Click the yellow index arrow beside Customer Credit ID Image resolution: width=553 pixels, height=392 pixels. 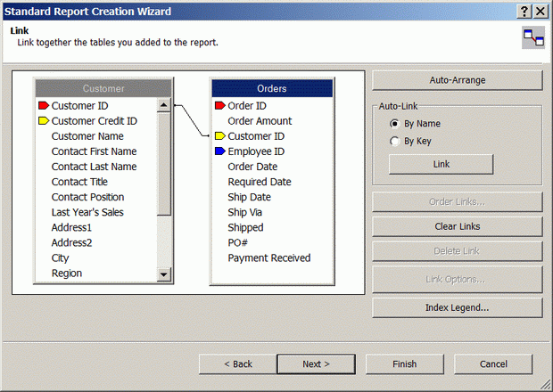tap(43, 121)
